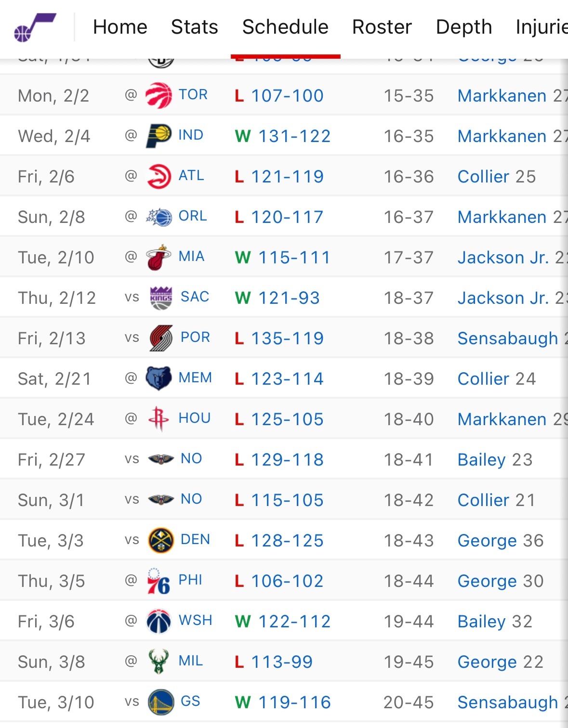This screenshot has height=728, width=568.
Task: Open the W 131-122 game result
Action: [x=283, y=136]
